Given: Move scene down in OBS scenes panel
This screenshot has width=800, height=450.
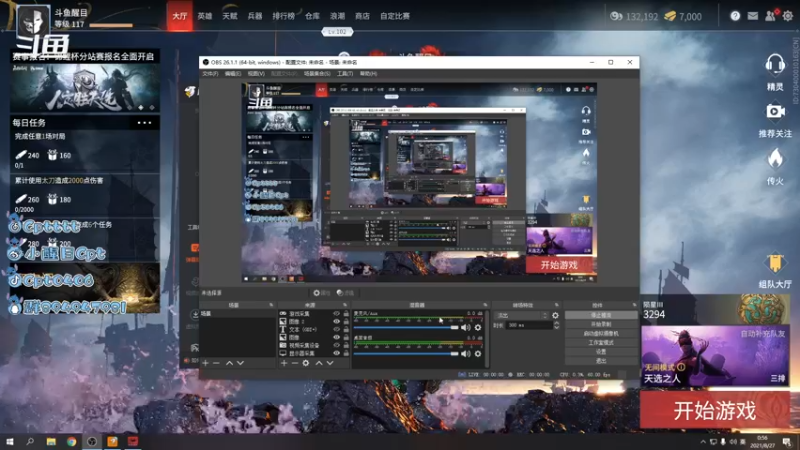Looking at the screenshot, I should point(240,363).
